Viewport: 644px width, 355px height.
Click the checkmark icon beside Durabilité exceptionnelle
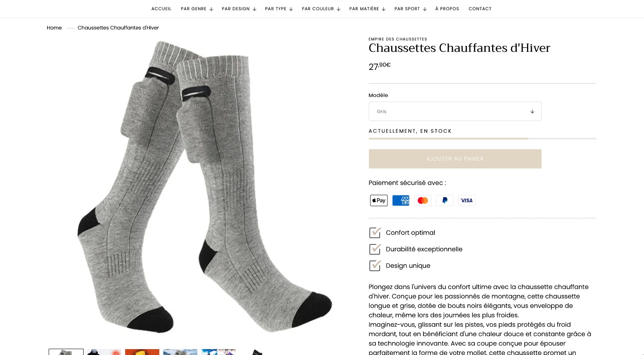pos(375,249)
